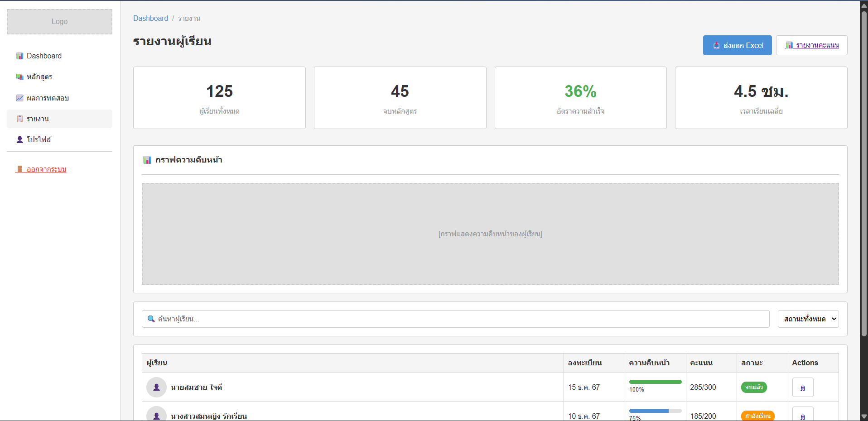Open โปรไฟล์ from the sidebar menu
This screenshot has width=868, height=421.
pos(39,139)
